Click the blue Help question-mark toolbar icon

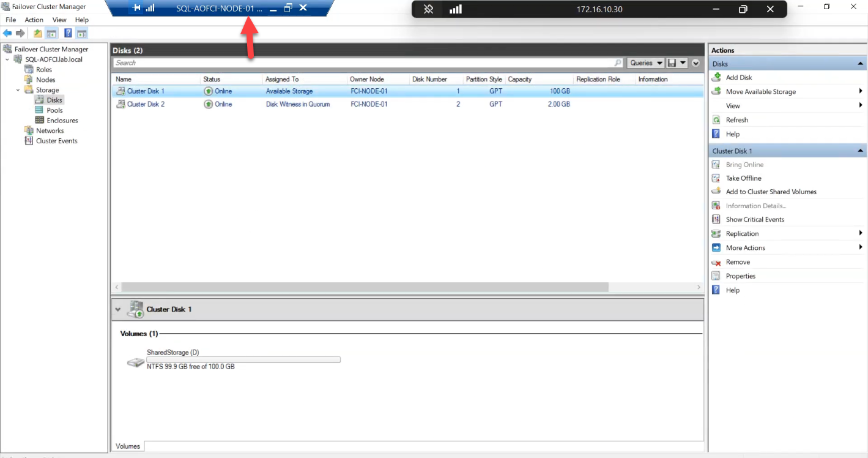coord(69,33)
